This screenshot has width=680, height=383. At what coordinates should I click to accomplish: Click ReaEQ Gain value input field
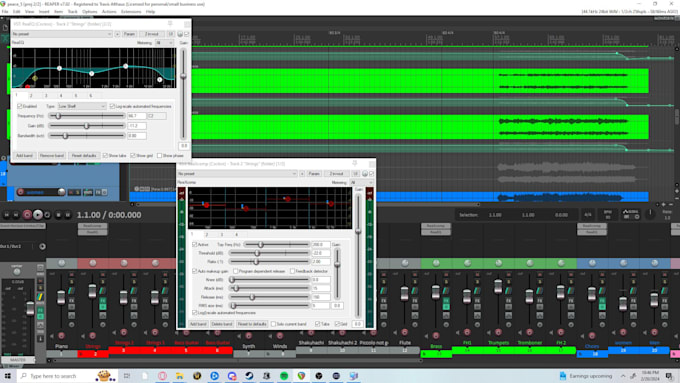tap(137, 126)
